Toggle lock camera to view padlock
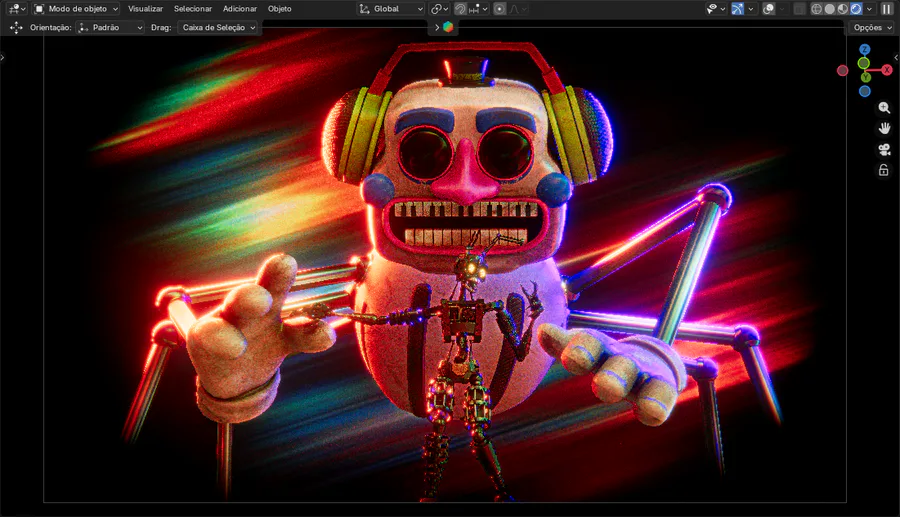 pyautogui.click(x=884, y=170)
